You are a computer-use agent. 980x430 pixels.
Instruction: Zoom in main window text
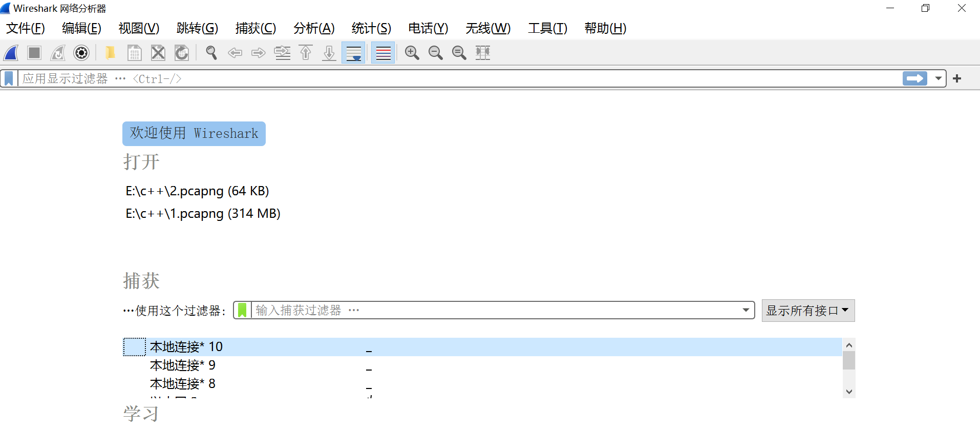pyautogui.click(x=412, y=53)
